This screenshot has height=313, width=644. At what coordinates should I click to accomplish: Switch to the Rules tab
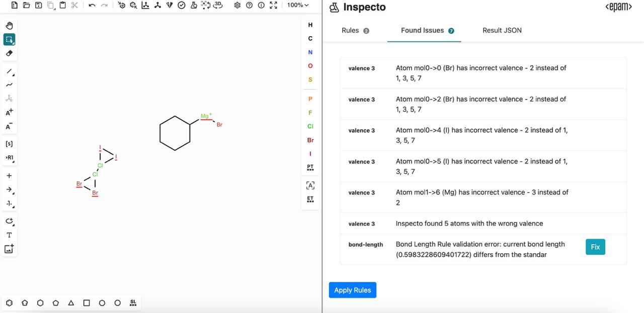coord(355,30)
